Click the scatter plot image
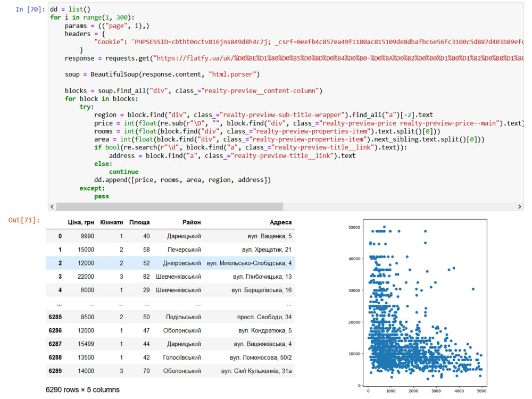532x399 pixels. (418, 306)
